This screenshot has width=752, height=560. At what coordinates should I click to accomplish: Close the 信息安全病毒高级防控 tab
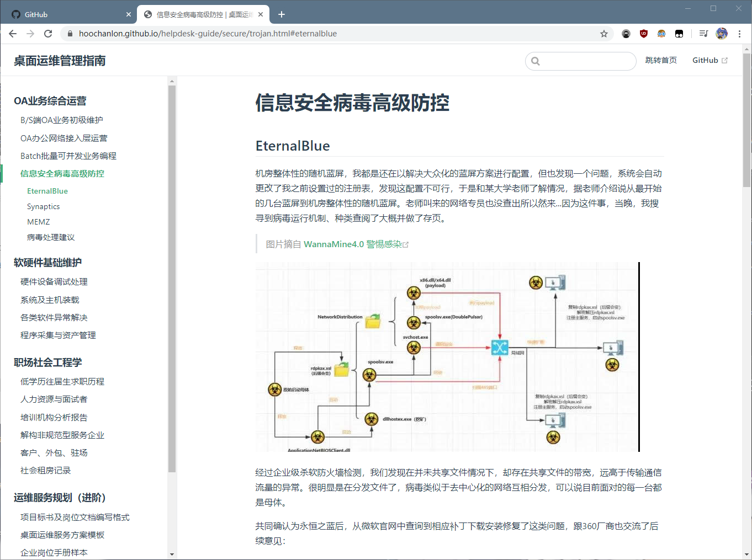pyautogui.click(x=261, y=14)
